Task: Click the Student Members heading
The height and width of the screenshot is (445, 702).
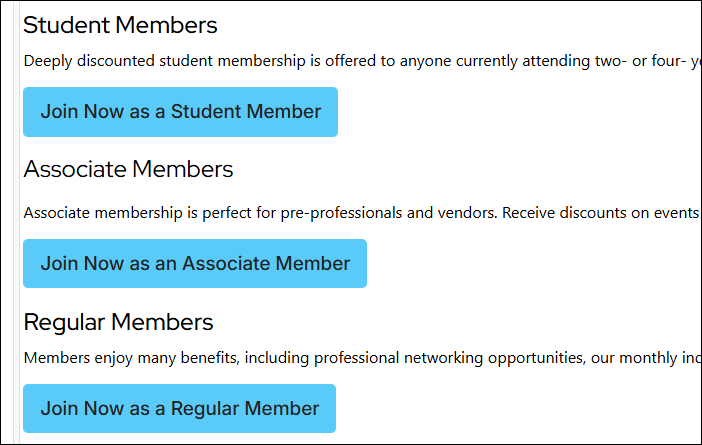Action: (x=120, y=25)
